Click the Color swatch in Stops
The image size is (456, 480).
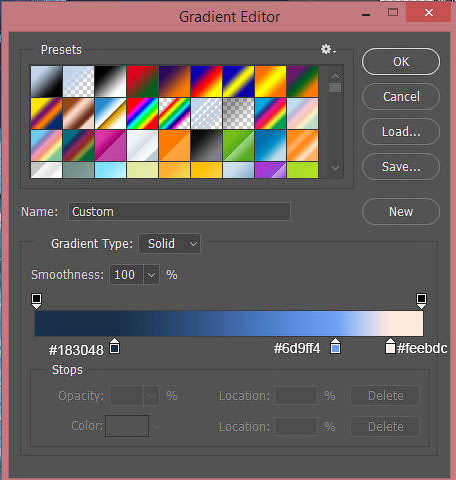pos(127,426)
